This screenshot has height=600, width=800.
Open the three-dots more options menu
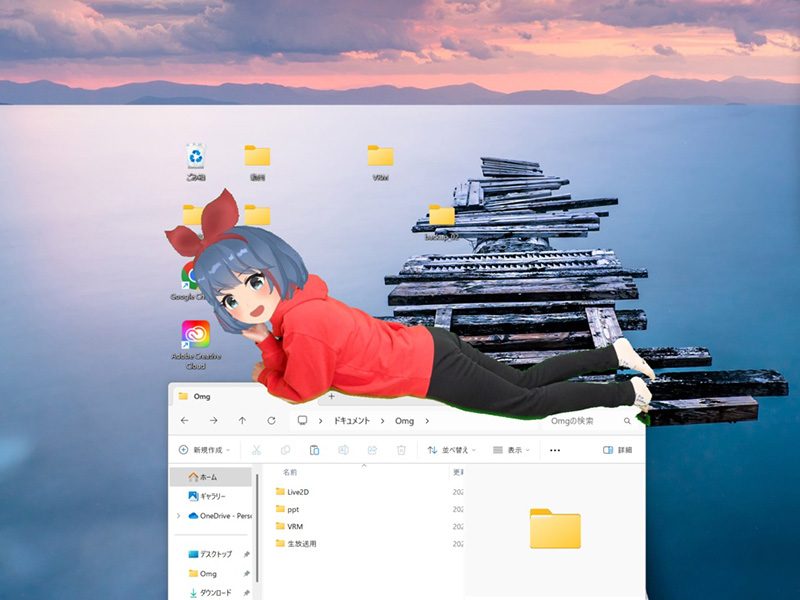[x=555, y=451]
